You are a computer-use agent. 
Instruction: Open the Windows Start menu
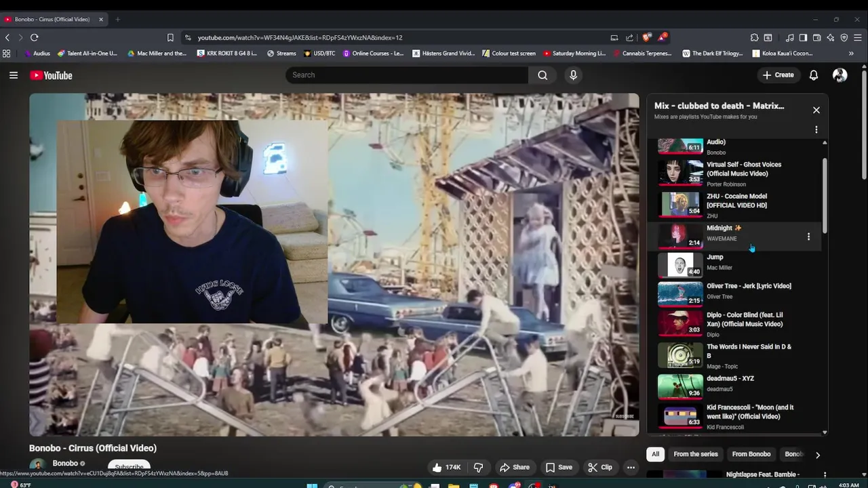point(312,485)
